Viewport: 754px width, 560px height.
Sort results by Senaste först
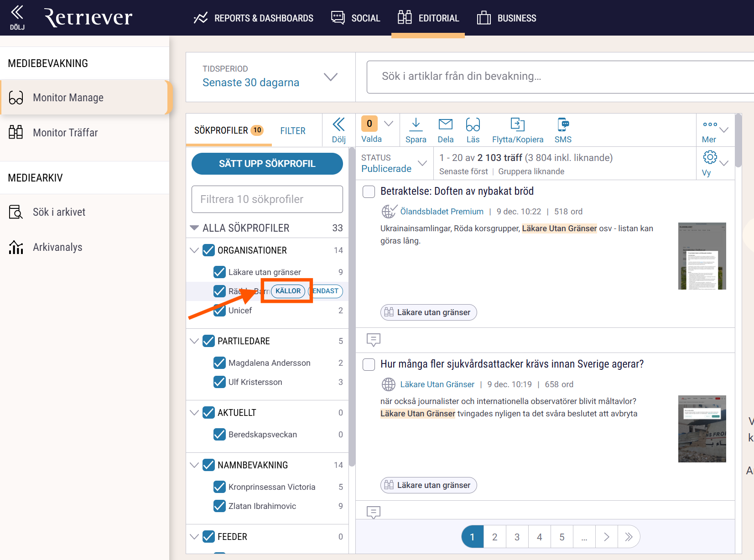pos(463,171)
